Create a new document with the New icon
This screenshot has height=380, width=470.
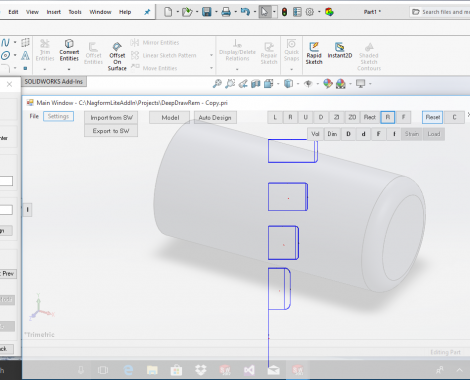(168, 12)
